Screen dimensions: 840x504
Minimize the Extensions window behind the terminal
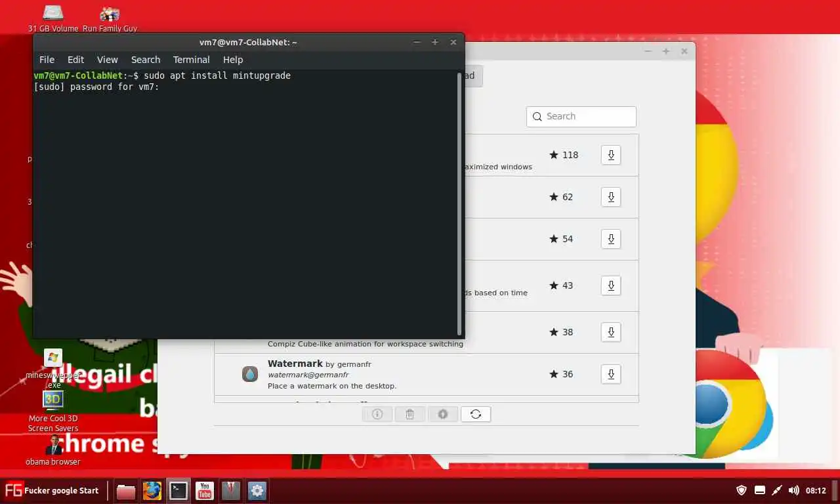(x=648, y=51)
